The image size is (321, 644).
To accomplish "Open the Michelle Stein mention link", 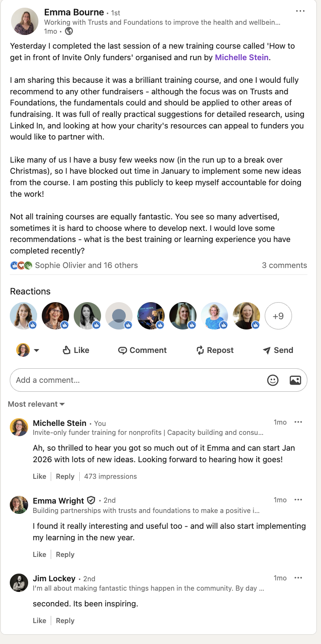I will pyautogui.click(x=242, y=57).
